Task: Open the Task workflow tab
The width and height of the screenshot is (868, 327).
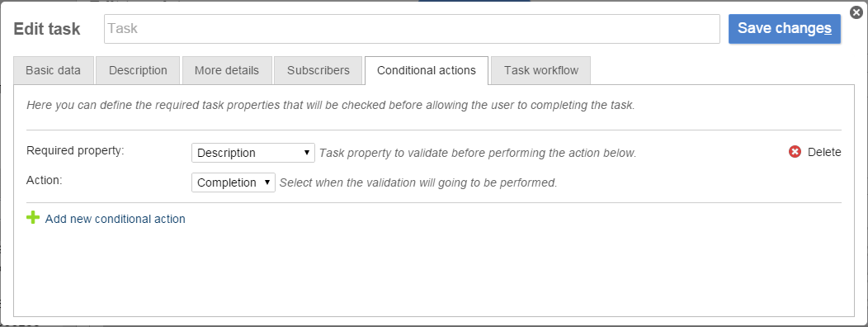Action: (540, 70)
